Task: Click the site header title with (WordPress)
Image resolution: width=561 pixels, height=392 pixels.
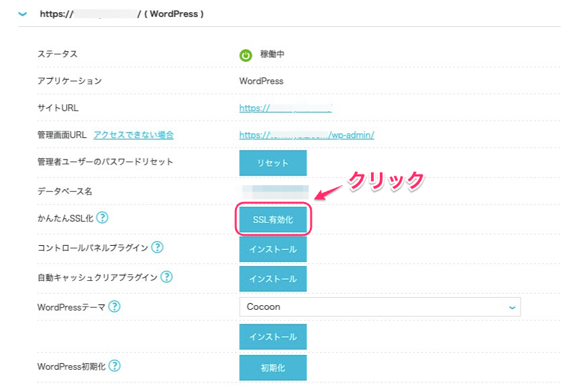Action: (121, 13)
